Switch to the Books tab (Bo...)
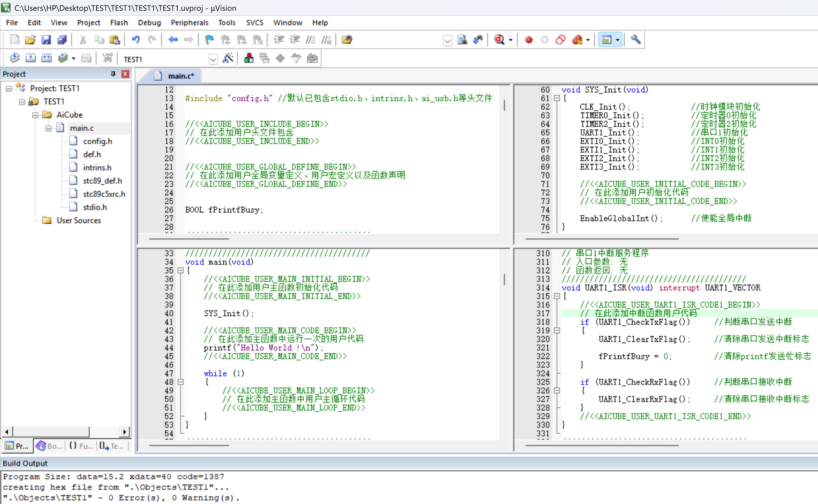 pos(49,446)
